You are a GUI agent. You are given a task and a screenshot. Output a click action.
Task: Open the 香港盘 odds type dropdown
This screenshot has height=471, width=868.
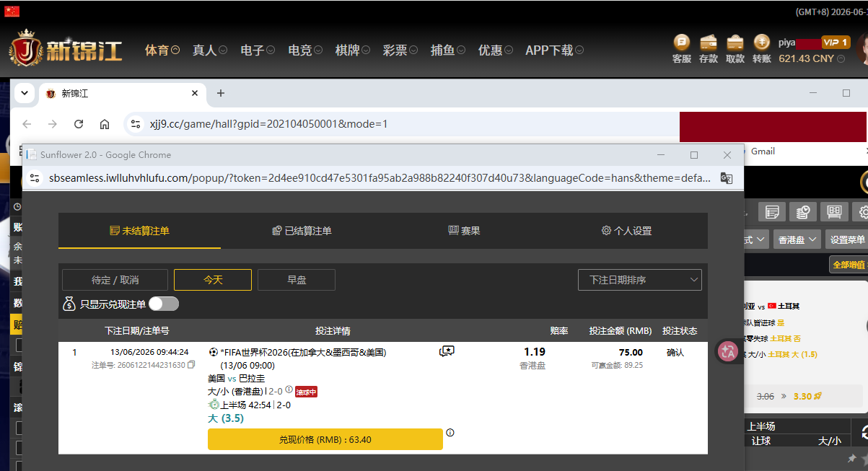797,239
